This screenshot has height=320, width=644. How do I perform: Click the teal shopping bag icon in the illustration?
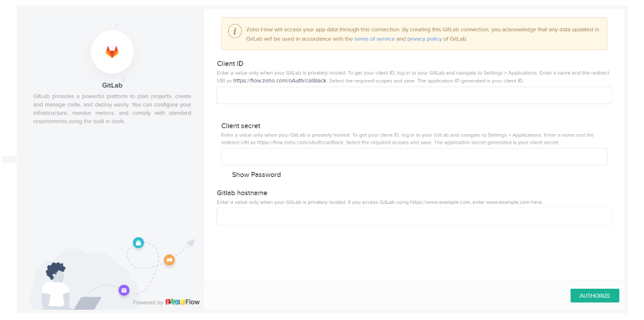(x=138, y=243)
